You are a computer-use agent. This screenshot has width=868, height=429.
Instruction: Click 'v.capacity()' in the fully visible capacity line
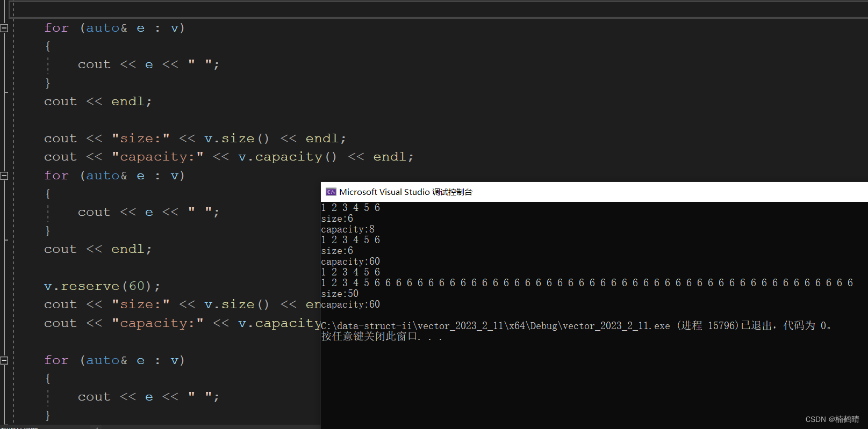[288, 157]
